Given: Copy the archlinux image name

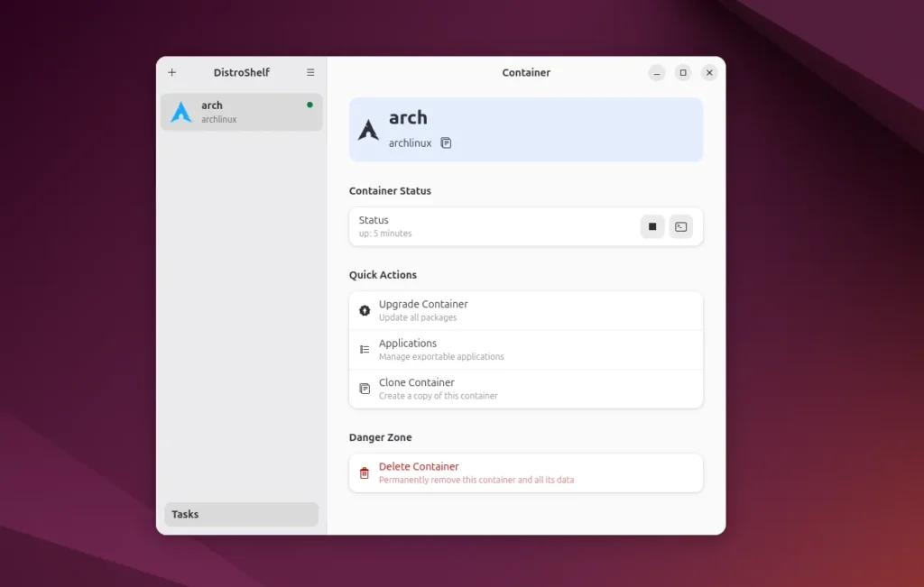Looking at the screenshot, I should 446,143.
